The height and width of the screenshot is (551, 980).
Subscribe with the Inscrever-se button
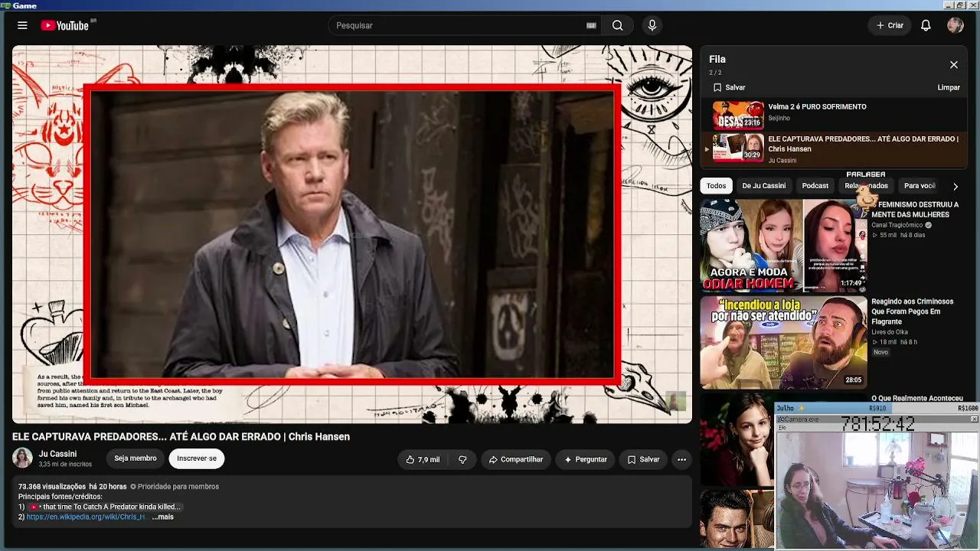[x=197, y=458]
